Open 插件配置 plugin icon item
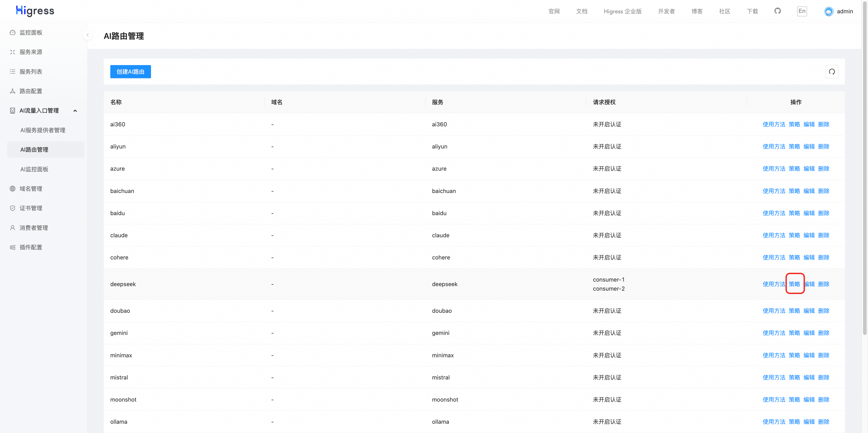Image resolution: width=868 pixels, height=433 pixels. coord(12,247)
